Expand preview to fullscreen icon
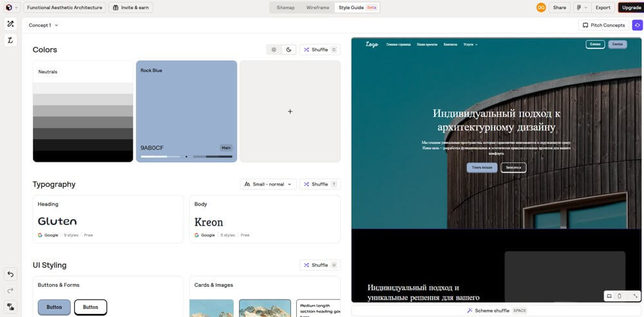 pos(636,296)
